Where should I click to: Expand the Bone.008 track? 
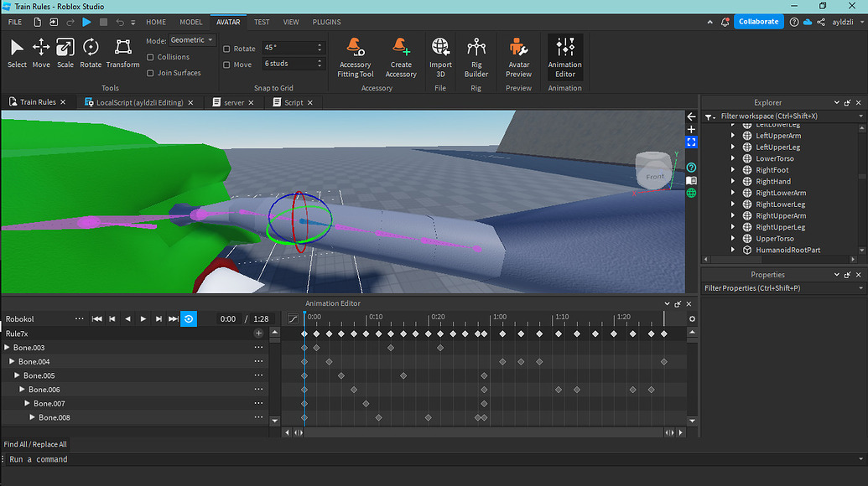tap(32, 417)
